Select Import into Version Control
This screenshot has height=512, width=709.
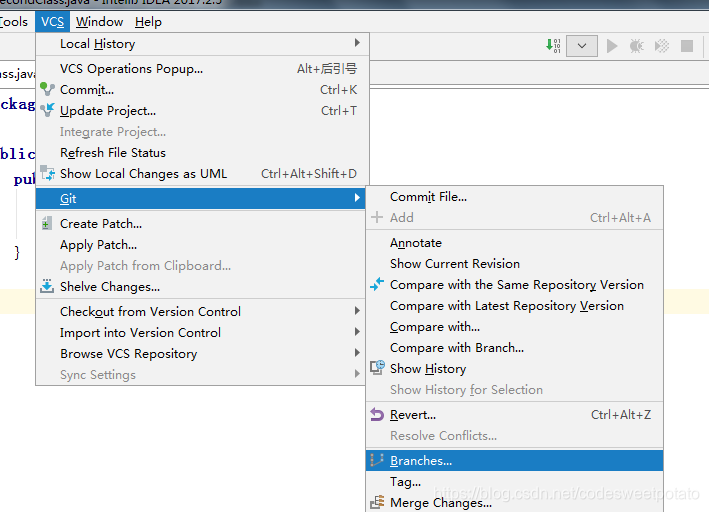click(200, 332)
